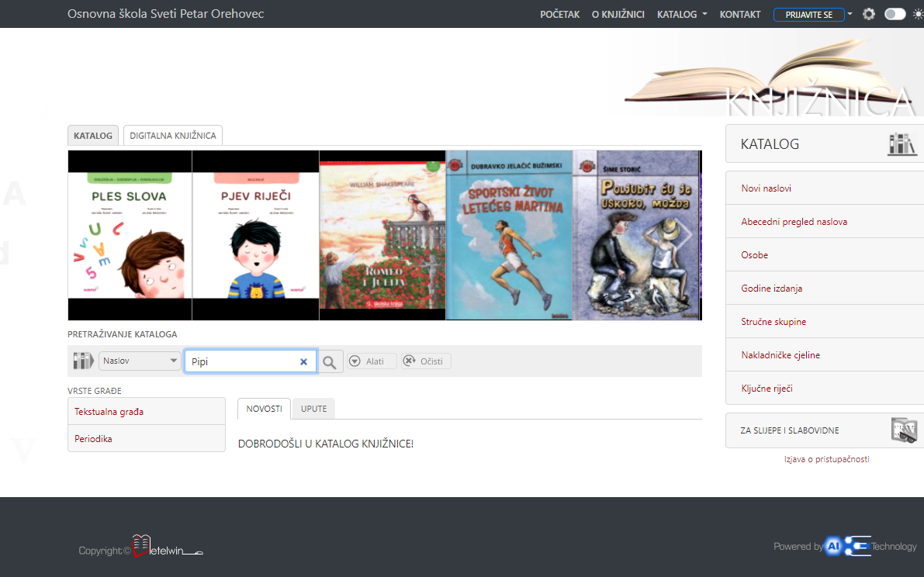Open Abecedni pregled naslova link

click(794, 222)
